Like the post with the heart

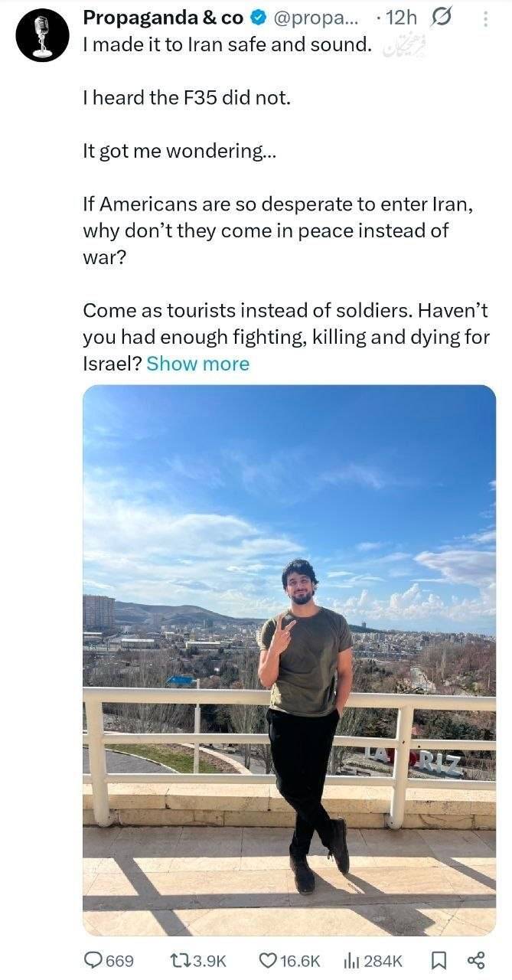[267, 960]
